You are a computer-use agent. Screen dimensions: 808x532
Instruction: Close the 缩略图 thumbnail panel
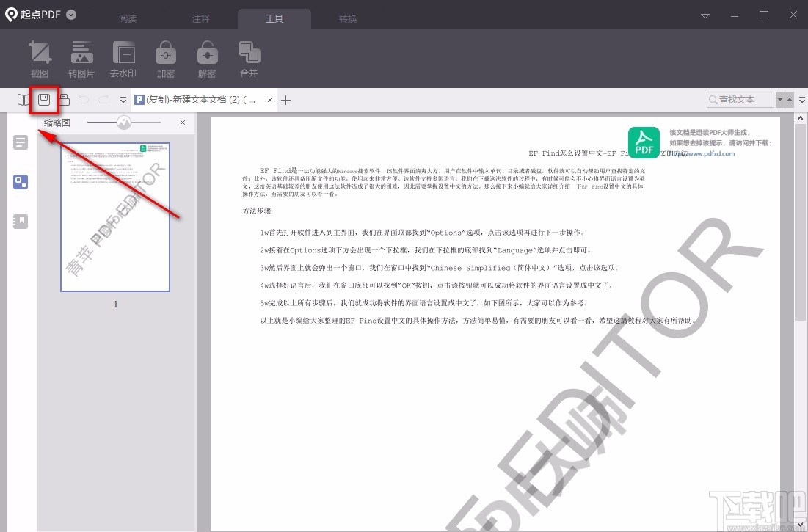tap(183, 123)
